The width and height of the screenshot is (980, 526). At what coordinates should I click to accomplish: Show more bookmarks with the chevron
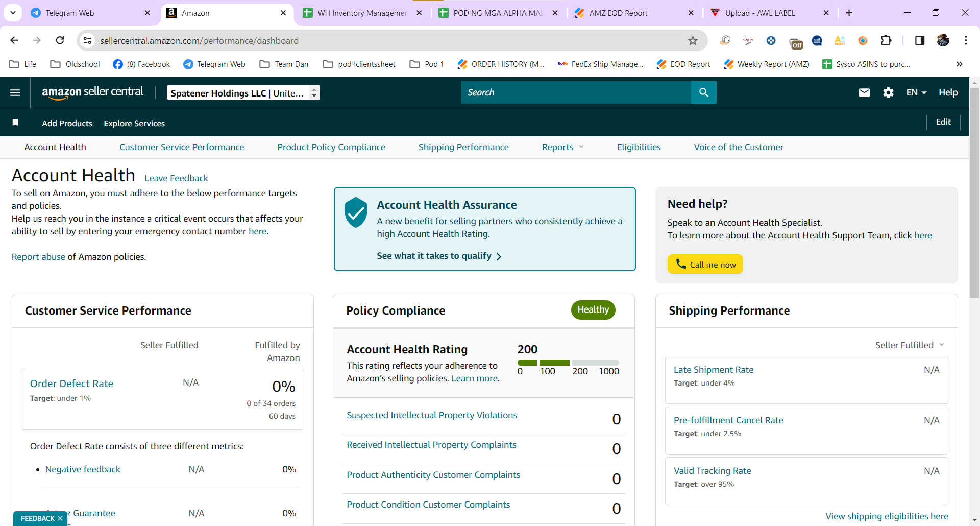[x=960, y=64]
